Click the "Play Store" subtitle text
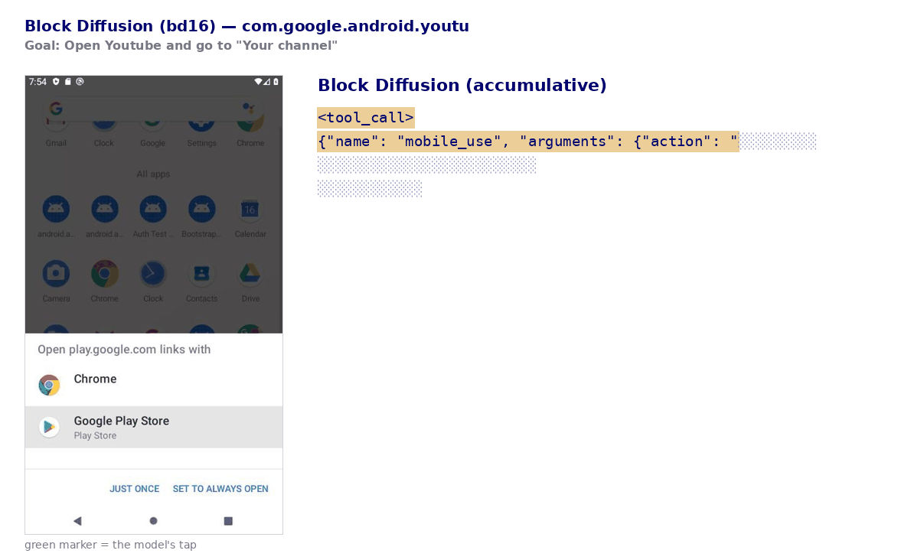 coord(95,436)
